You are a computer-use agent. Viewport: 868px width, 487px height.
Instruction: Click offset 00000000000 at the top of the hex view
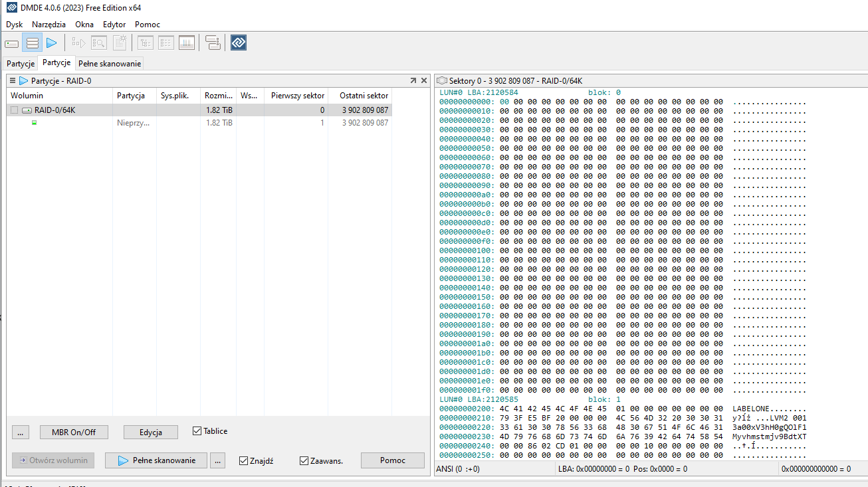pos(467,102)
